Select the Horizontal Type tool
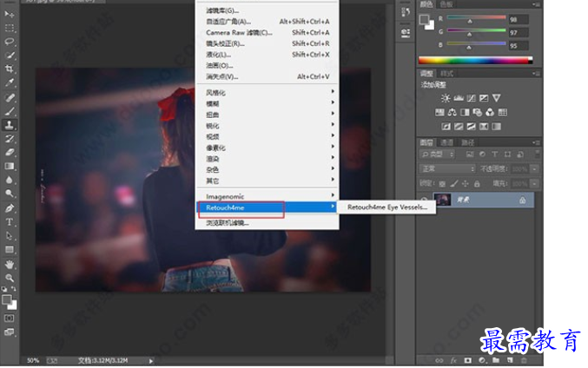The height and width of the screenshot is (368, 588). coord(10,222)
